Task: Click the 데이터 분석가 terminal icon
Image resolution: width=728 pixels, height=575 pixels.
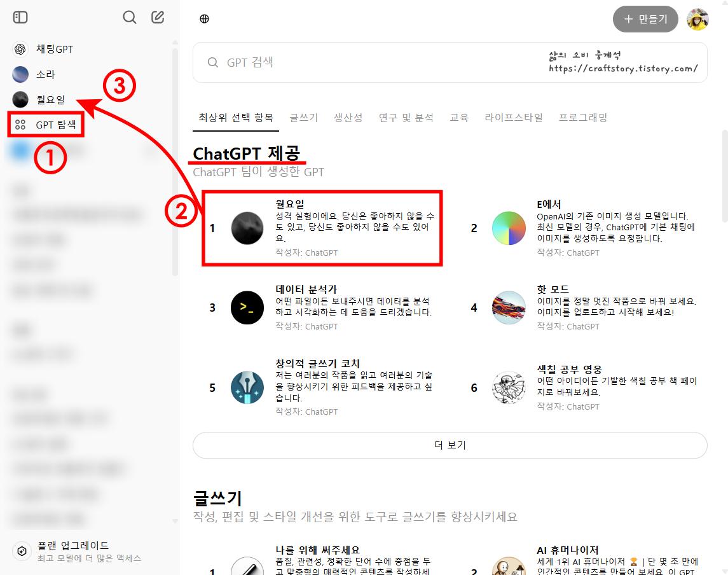Action: [x=247, y=307]
